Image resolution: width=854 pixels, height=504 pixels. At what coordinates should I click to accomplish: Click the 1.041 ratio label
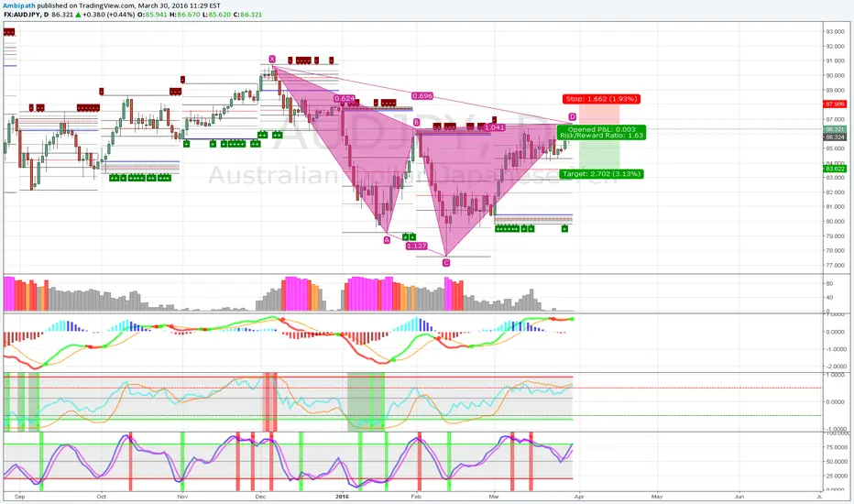click(x=495, y=127)
